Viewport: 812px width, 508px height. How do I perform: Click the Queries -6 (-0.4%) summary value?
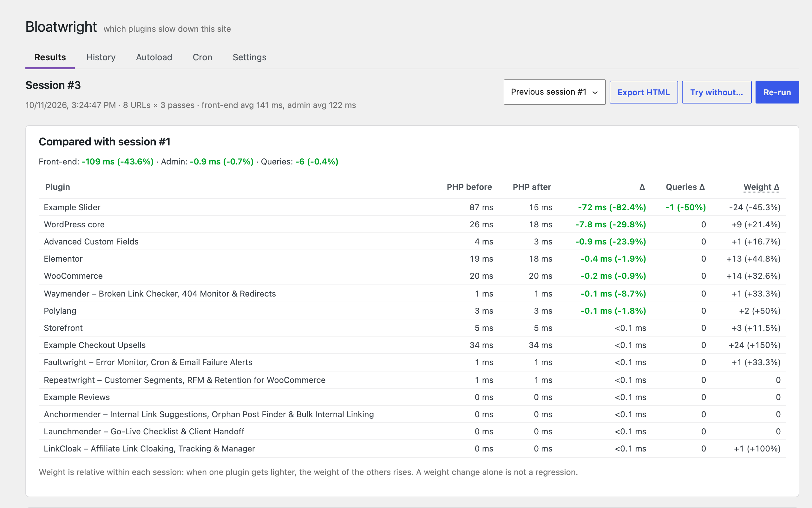(317, 162)
